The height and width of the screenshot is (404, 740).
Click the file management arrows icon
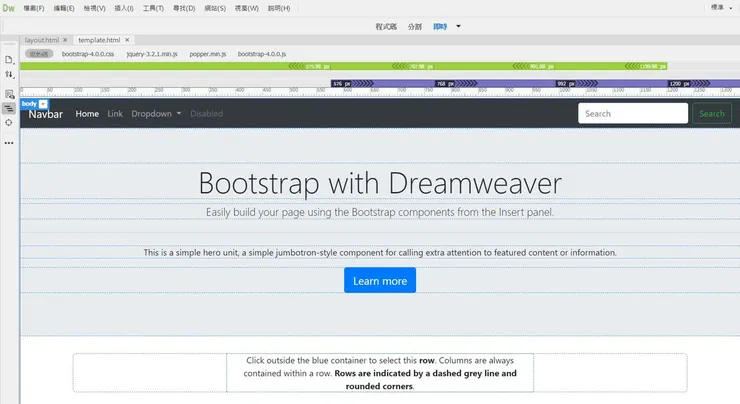[x=9, y=75]
